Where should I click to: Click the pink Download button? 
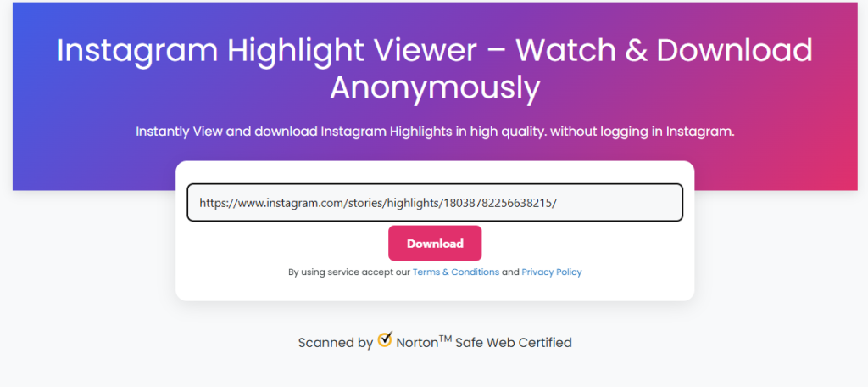point(435,244)
